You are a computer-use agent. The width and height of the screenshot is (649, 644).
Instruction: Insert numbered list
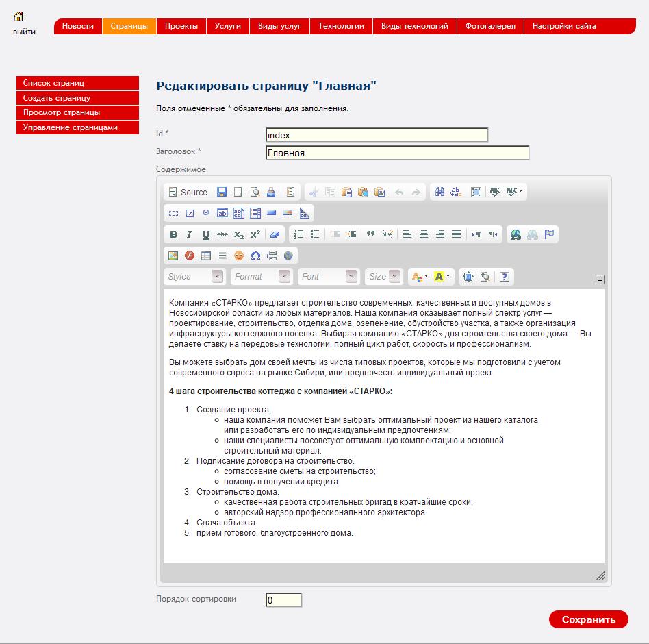(299, 234)
